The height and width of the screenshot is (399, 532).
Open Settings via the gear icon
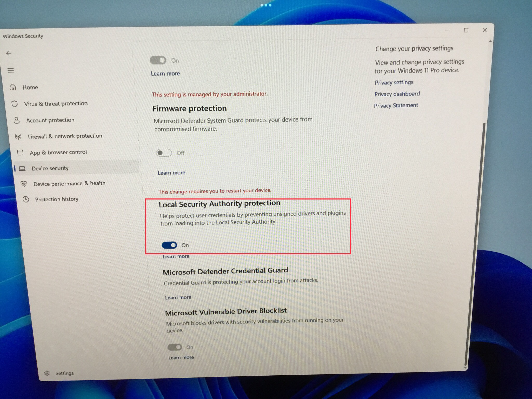47,373
